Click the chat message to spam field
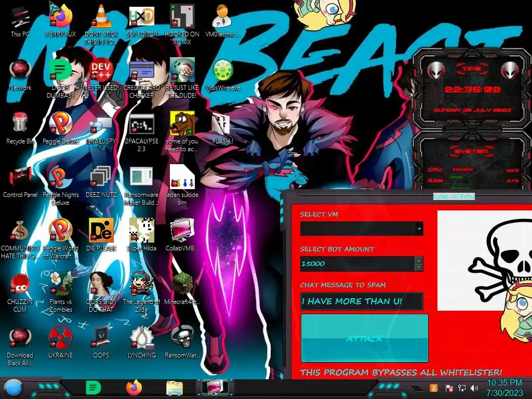The width and height of the screenshot is (532, 399). point(362,301)
